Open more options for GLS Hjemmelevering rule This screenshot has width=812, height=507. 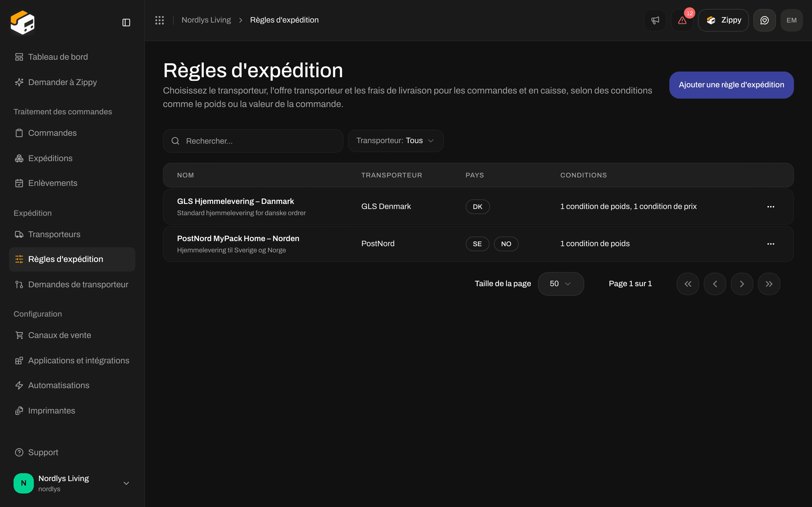771,206
